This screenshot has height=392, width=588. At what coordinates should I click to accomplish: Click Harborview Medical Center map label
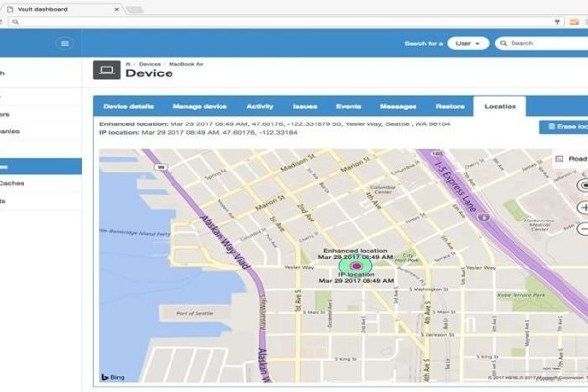pyautogui.click(x=539, y=224)
